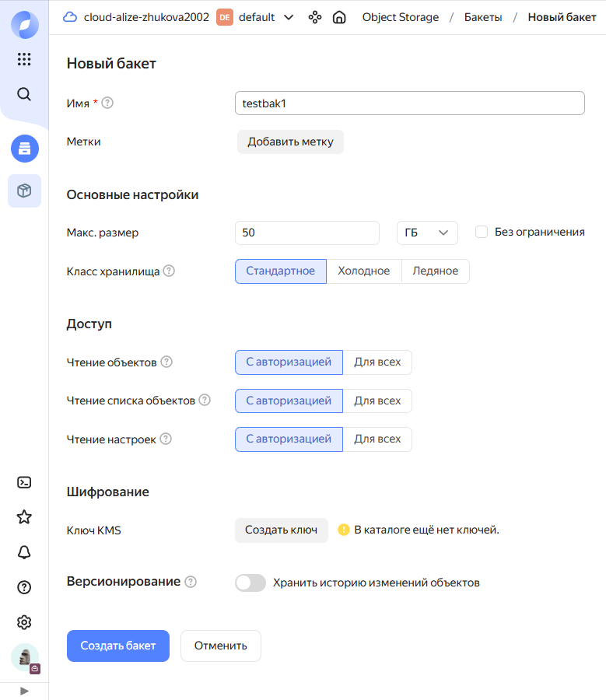
Task: Open the all services grid icon
Action: coord(24,59)
